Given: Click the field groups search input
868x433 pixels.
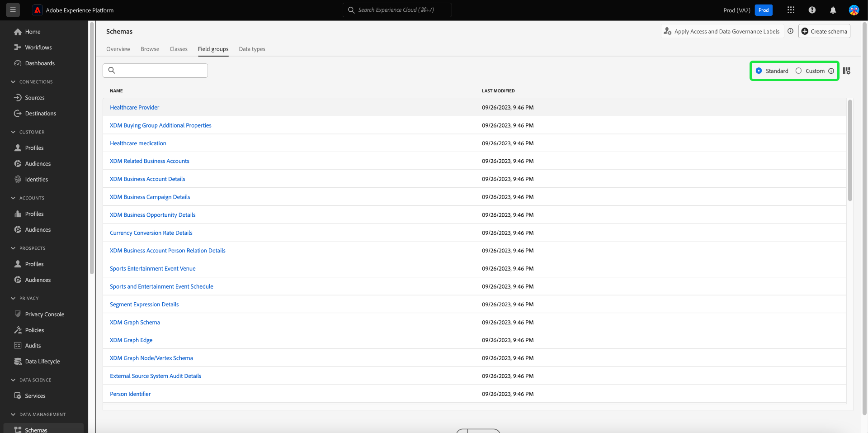Looking at the screenshot, I should pyautogui.click(x=155, y=71).
